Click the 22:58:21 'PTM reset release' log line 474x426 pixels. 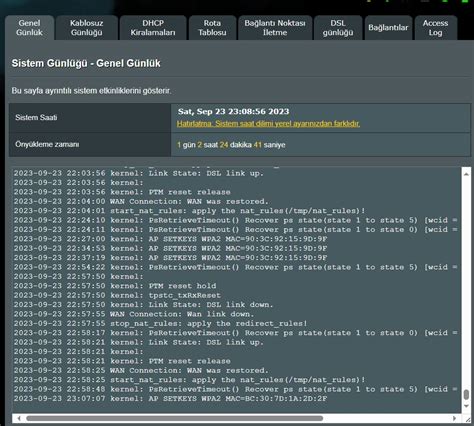(x=122, y=361)
